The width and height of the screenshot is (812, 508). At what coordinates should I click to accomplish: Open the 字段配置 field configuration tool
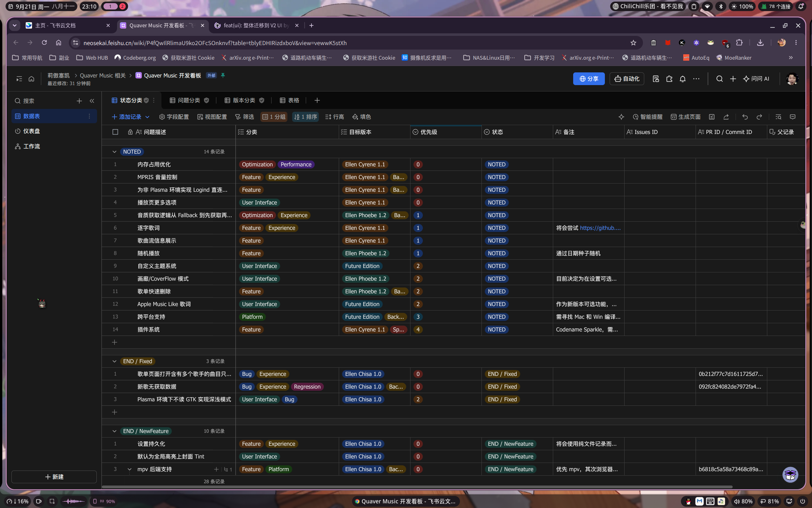click(174, 117)
